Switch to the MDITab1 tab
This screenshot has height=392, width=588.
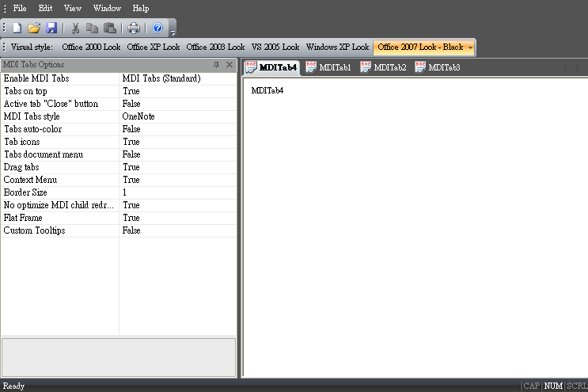pos(328,67)
